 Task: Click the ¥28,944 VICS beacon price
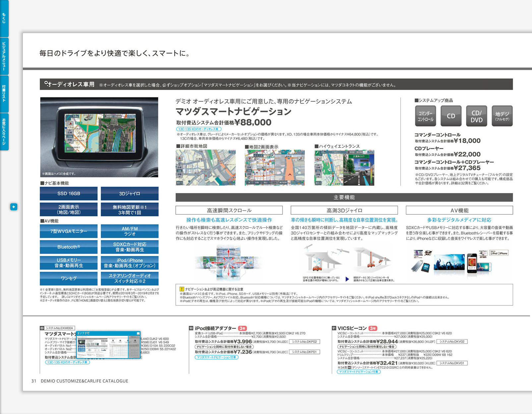coord(387,341)
